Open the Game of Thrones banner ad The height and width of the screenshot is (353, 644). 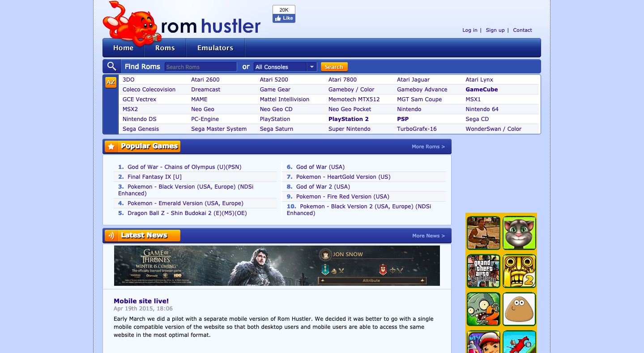277,266
